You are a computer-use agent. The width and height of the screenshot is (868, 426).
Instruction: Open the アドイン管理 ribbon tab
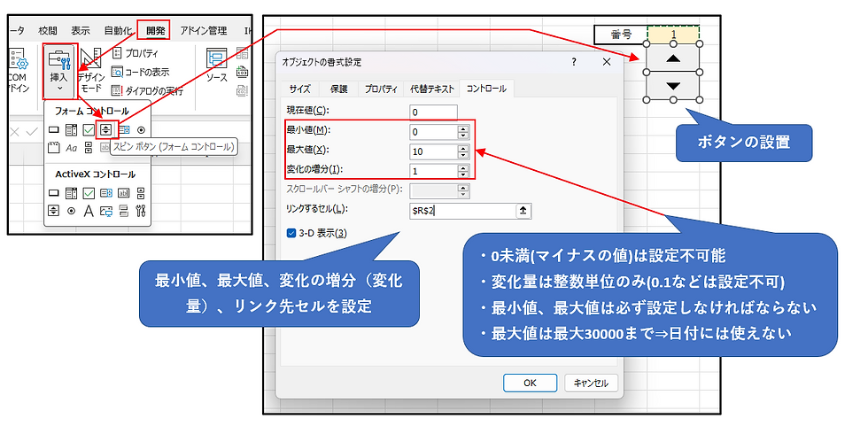(203, 30)
